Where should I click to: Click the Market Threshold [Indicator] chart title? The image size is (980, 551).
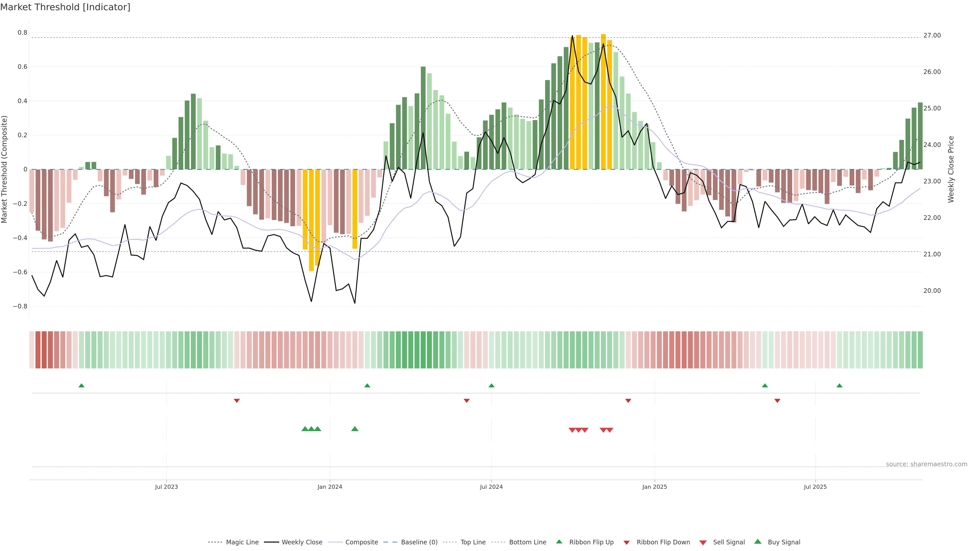(65, 7)
